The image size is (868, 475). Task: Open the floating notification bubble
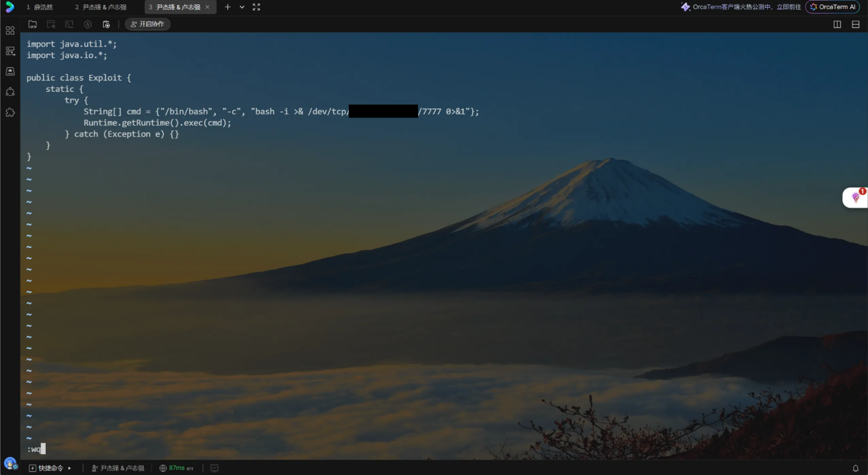[x=855, y=198]
